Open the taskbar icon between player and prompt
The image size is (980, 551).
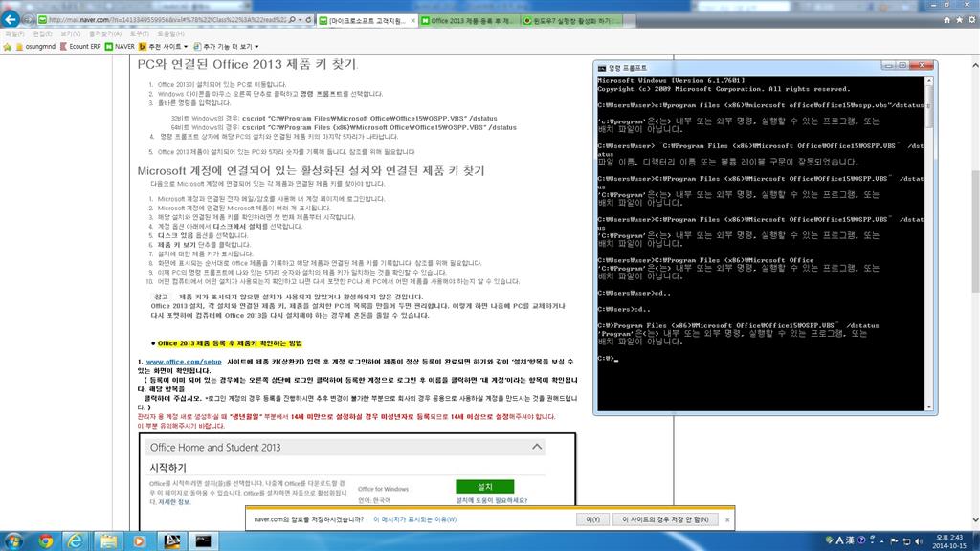pos(172,541)
